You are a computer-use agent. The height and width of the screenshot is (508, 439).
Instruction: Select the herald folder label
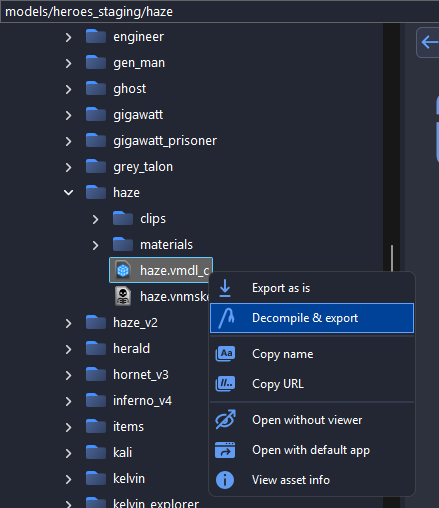coord(132,348)
